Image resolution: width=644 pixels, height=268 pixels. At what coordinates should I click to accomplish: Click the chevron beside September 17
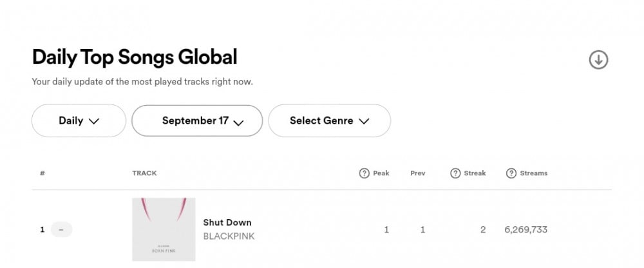tap(238, 122)
